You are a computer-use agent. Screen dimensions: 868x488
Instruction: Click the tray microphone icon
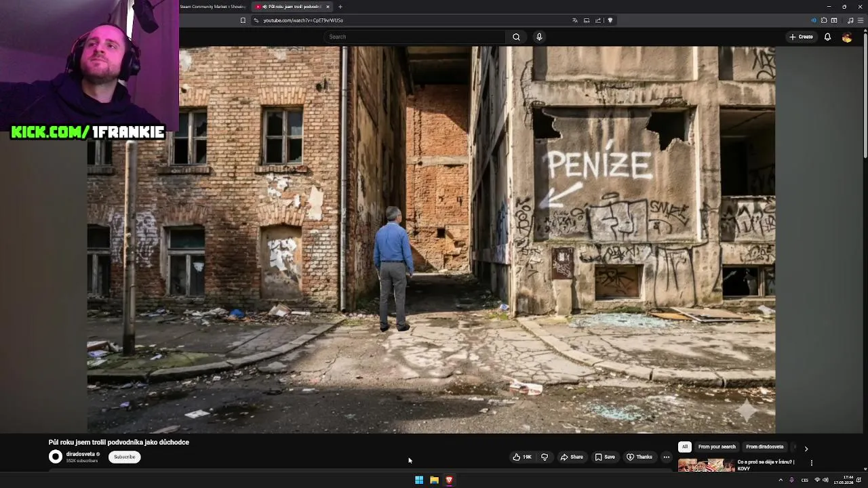click(791, 480)
